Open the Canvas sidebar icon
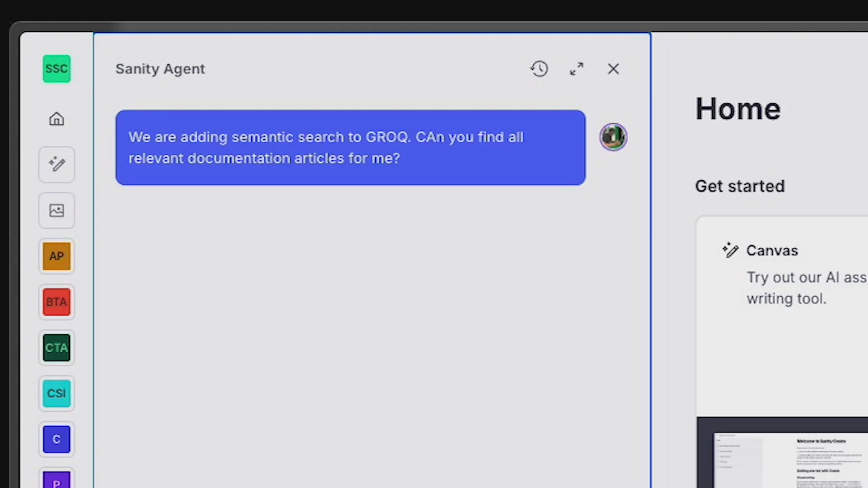868x488 pixels. point(56,164)
